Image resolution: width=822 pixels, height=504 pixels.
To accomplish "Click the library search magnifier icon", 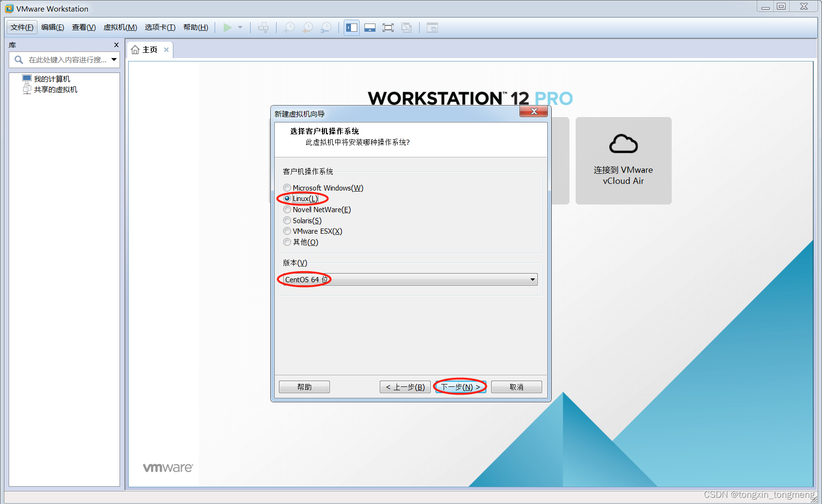I will (x=19, y=60).
